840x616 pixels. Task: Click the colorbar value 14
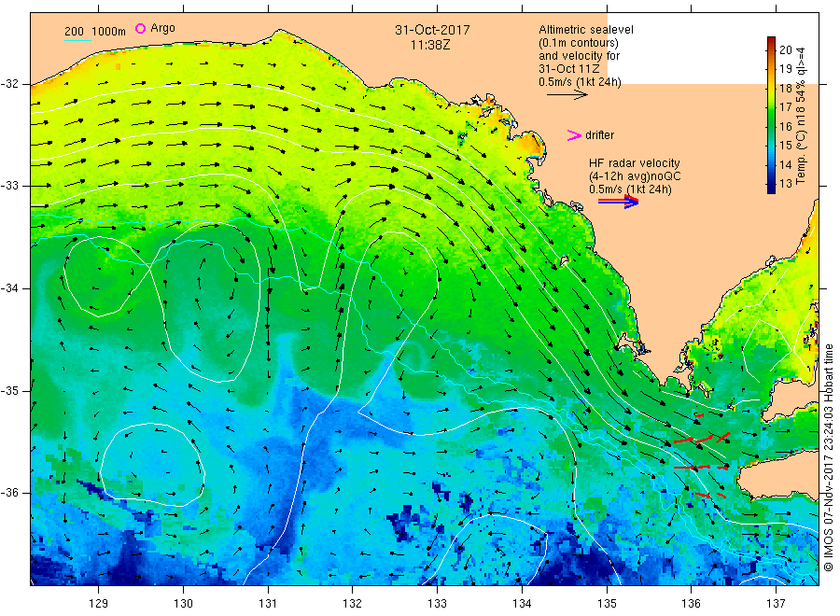coord(786,164)
